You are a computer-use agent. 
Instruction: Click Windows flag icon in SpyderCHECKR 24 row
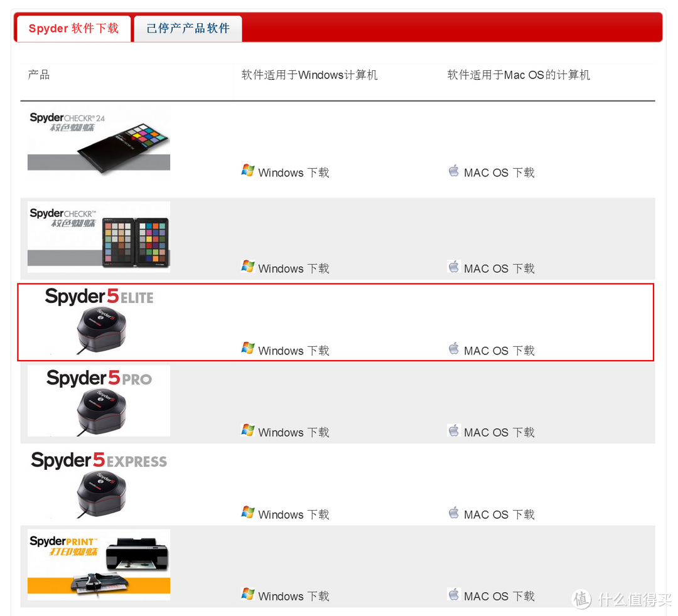click(248, 171)
